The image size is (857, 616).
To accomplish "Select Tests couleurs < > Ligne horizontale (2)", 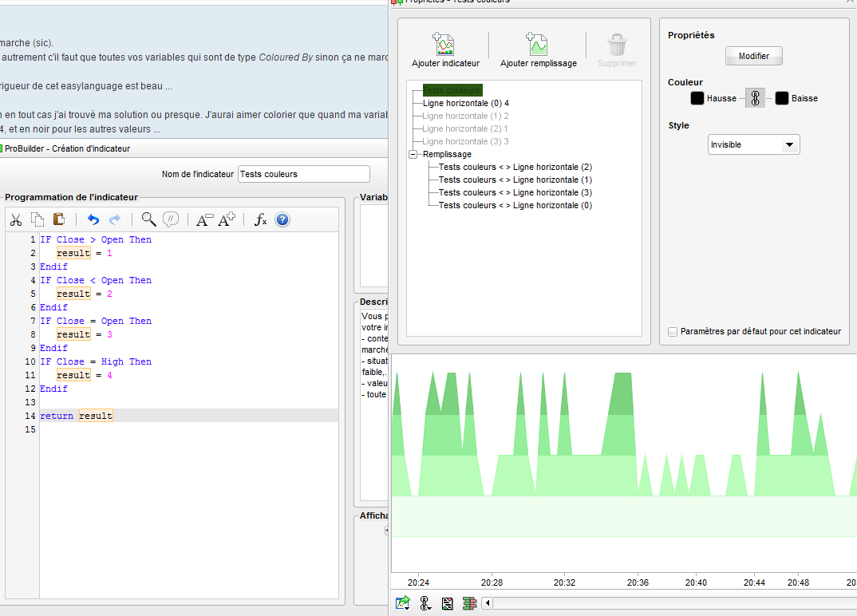I will 515,168.
